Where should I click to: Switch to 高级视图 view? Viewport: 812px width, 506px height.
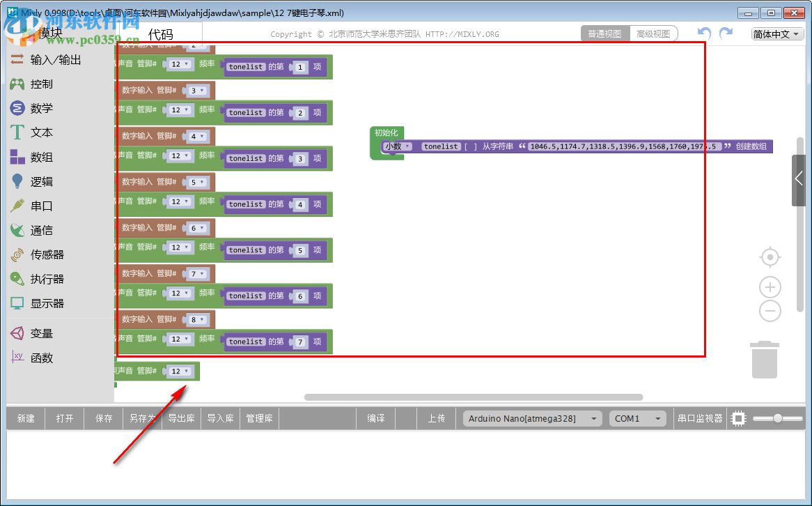[x=653, y=33]
